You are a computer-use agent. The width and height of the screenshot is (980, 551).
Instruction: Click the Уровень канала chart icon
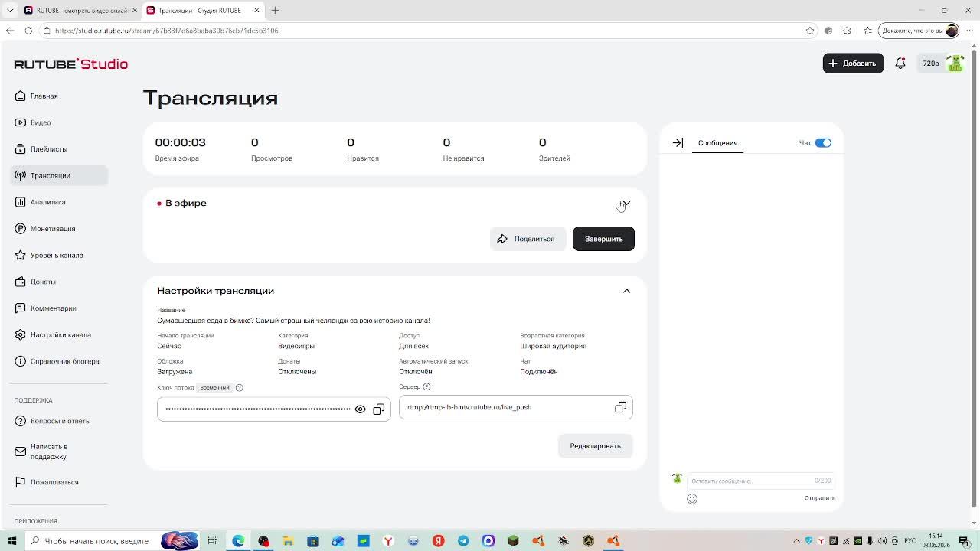point(21,255)
